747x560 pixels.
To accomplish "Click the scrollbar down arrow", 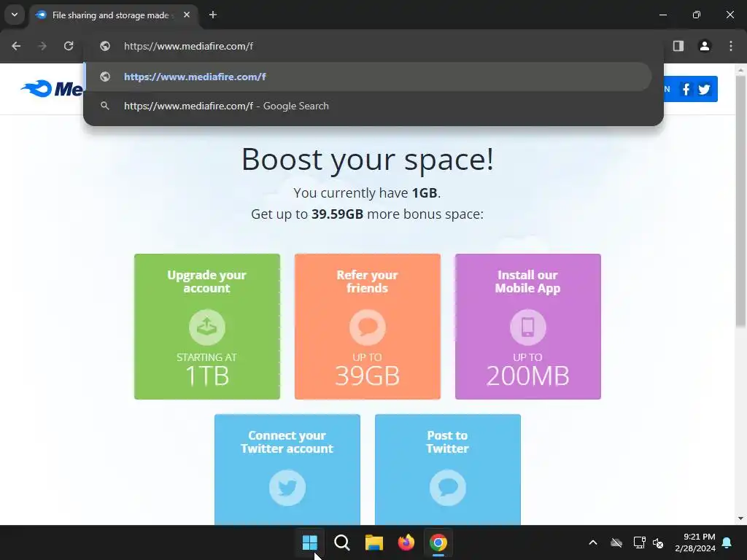I will (x=740, y=518).
